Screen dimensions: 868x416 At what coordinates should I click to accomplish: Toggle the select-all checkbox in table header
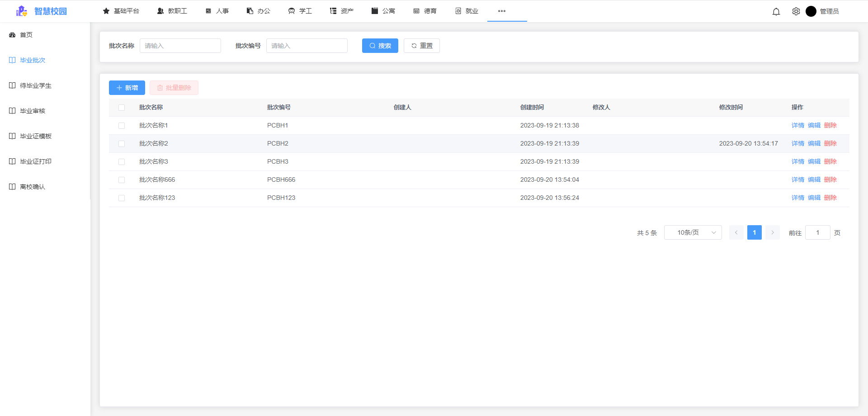click(x=122, y=108)
